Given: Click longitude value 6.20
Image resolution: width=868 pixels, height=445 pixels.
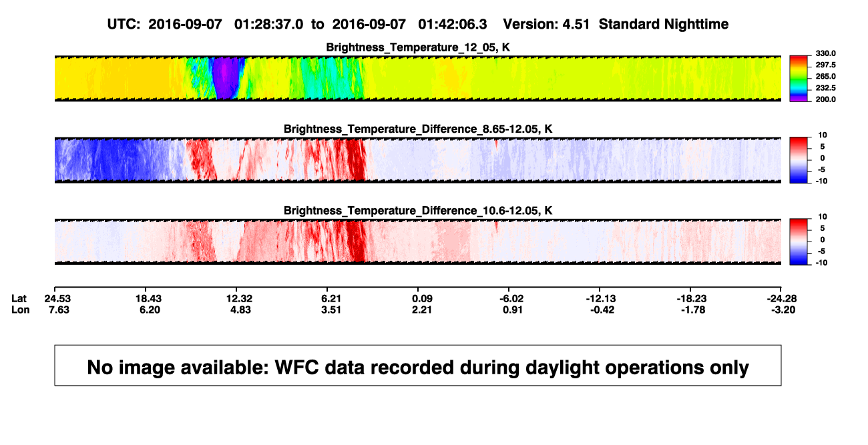Looking at the screenshot, I should click(x=148, y=310).
